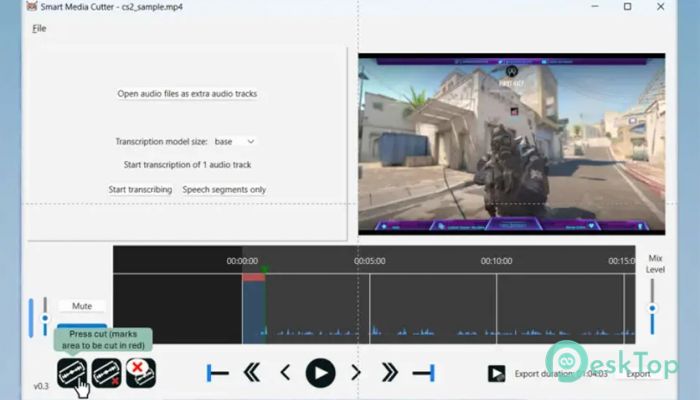Click the export preview play icon
Image resolution: width=700 pixels, height=400 pixels.
click(x=496, y=374)
